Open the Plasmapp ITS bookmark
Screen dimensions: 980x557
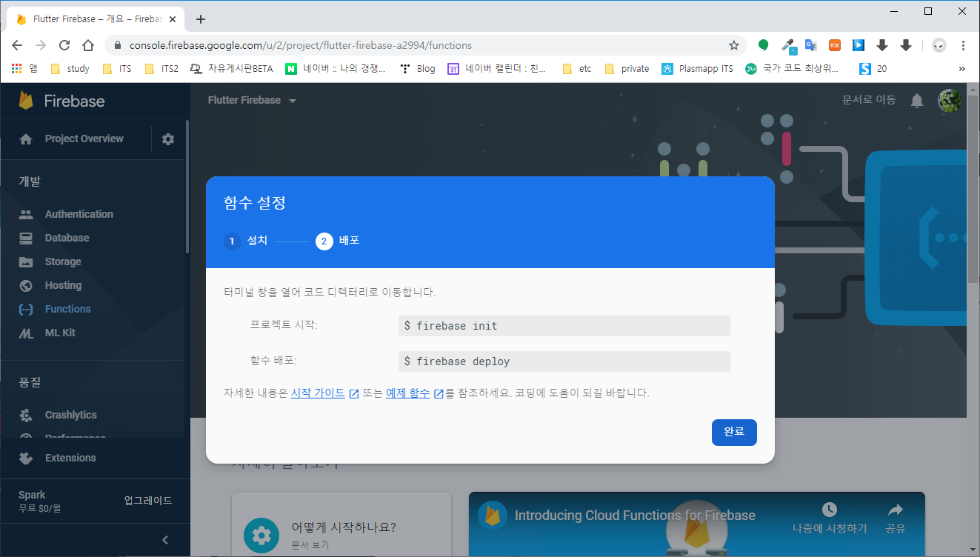[x=698, y=69]
